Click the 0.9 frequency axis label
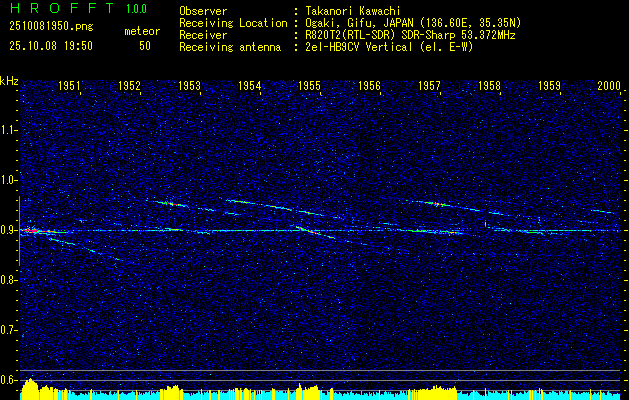Image resolution: width=629 pixels, height=400 pixels. [x=8, y=230]
